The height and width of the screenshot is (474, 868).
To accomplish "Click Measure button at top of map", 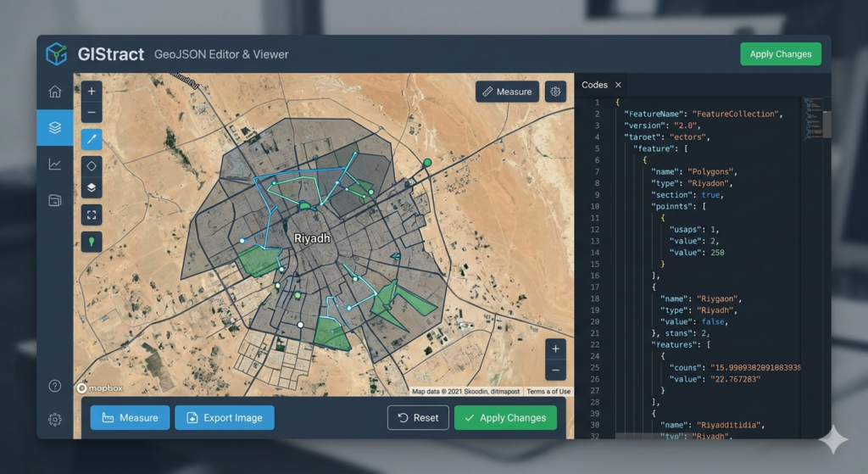I will coord(507,92).
